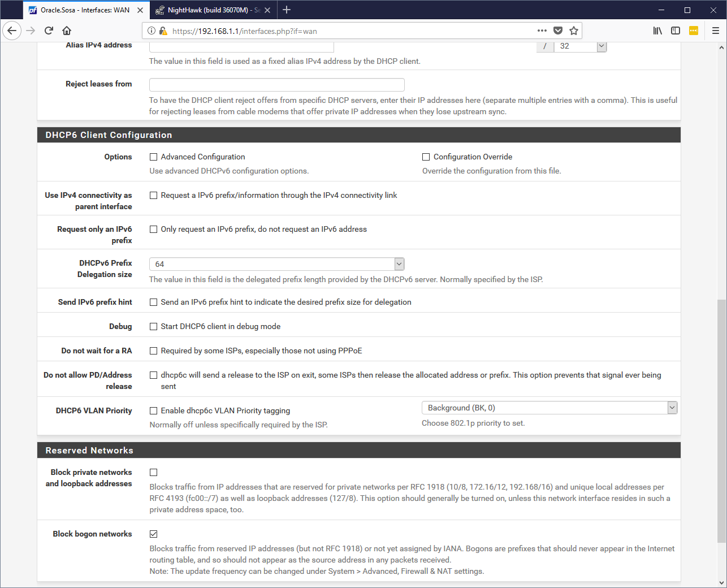The height and width of the screenshot is (588, 727).
Task: Reload the page with the refresh icon
Action: tap(49, 31)
